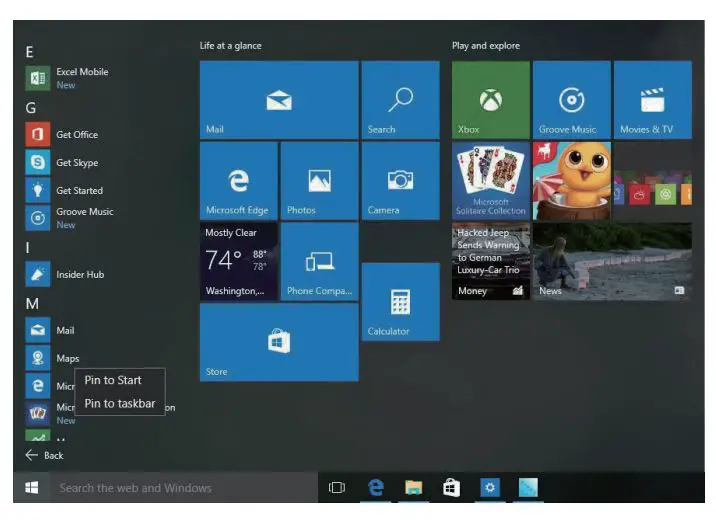This screenshot has width=716, height=520.
Task: Click the Windows Start button
Action: pyautogui.click(x=32, y=488)
